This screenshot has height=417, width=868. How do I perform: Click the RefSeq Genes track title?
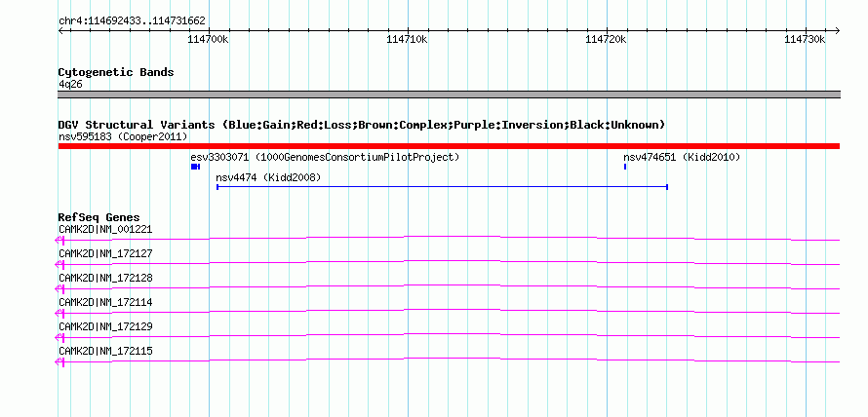[99, 217]
